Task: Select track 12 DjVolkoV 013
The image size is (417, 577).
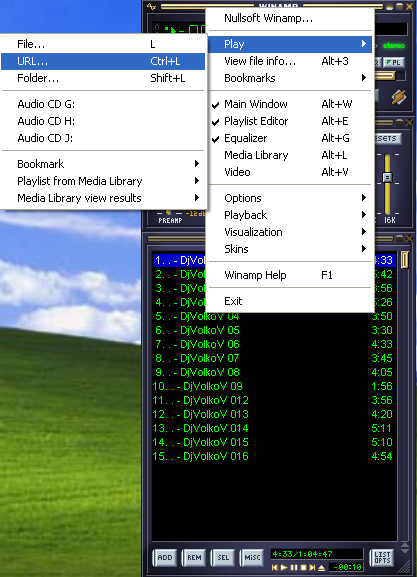Action: point(274,414)
